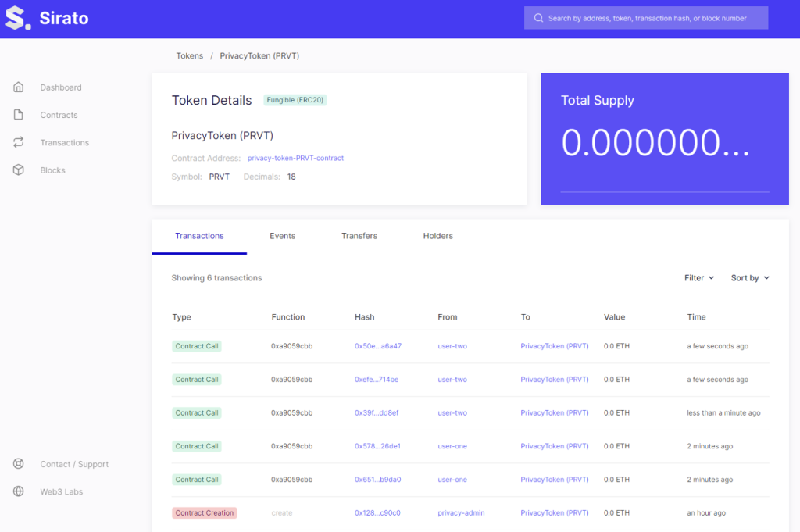Click the Contact / Support lifebuoy icon
The height and width of the screenshot is (532, 800).
[x=19, y=464]
